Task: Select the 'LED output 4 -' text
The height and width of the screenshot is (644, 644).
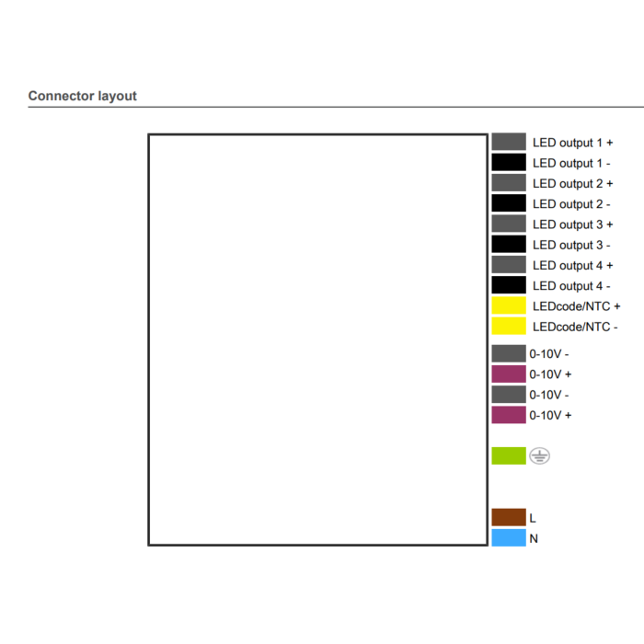Action: (571, 286)
